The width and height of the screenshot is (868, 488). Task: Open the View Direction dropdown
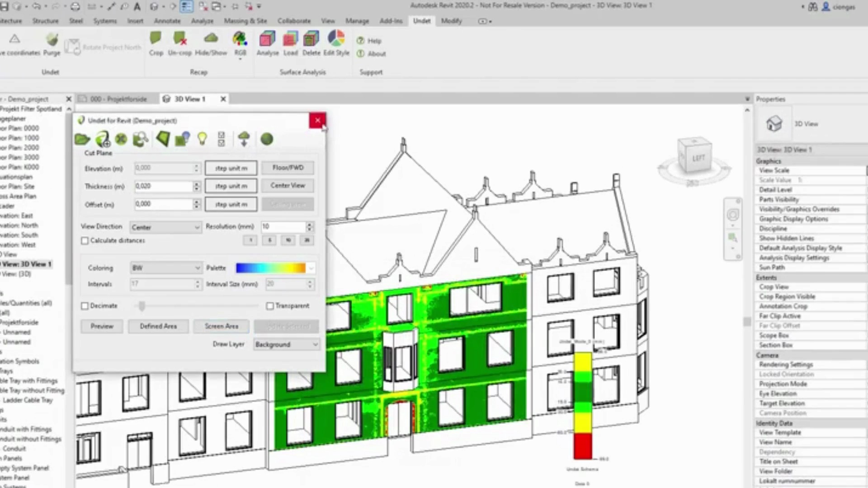[165, 227]
